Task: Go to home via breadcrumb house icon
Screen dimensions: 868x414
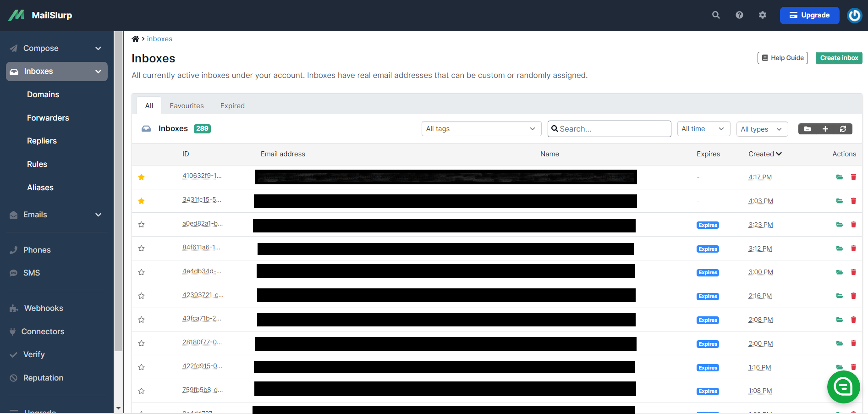Action: (135, 39)
